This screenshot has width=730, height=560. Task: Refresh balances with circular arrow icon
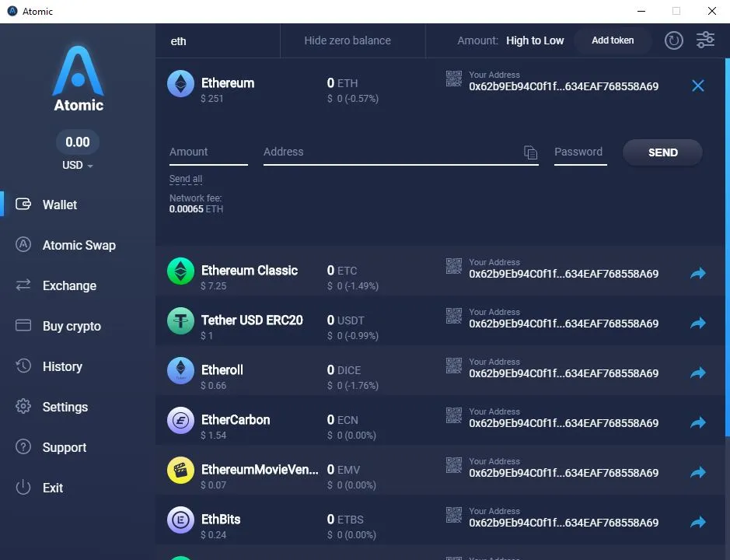pyautogui.click(x=674, y=40)
